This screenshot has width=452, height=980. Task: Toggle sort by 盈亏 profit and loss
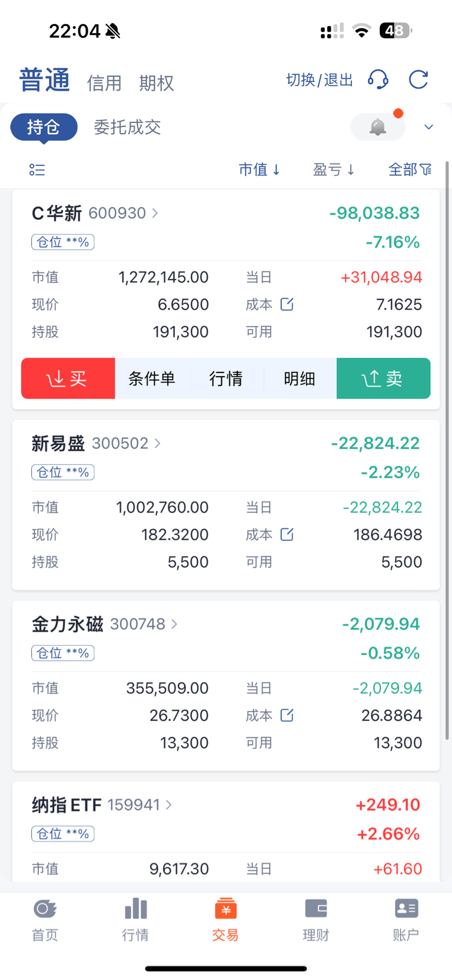pyautogui.click(x=334, y=170)
